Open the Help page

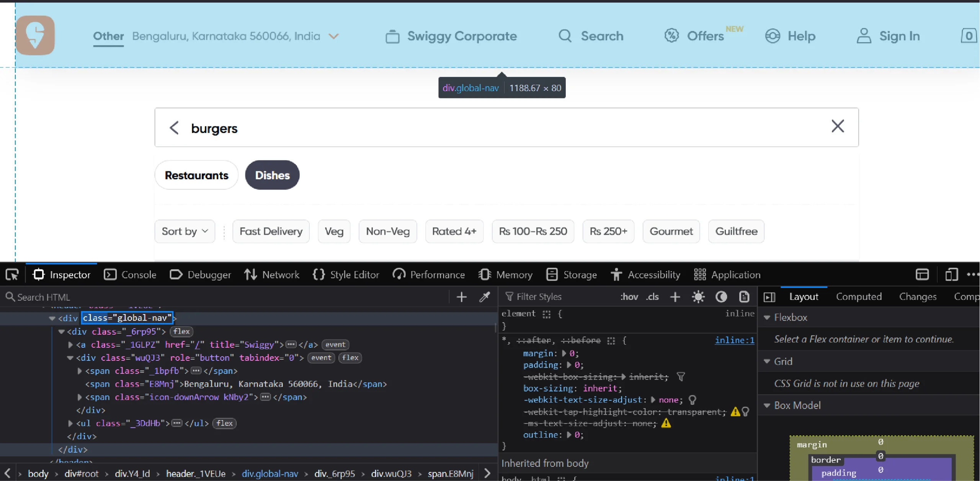pos(790,36)
